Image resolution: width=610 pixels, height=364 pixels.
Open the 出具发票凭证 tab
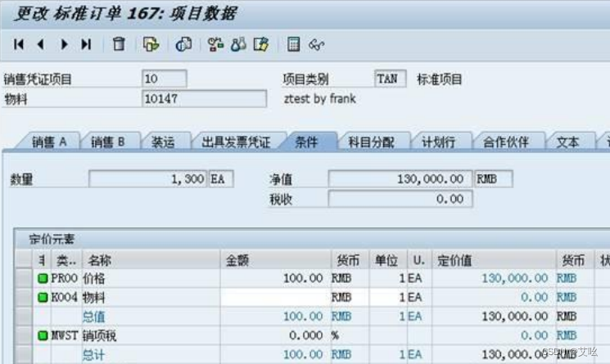pyautogui.click(x=236, y=142)
